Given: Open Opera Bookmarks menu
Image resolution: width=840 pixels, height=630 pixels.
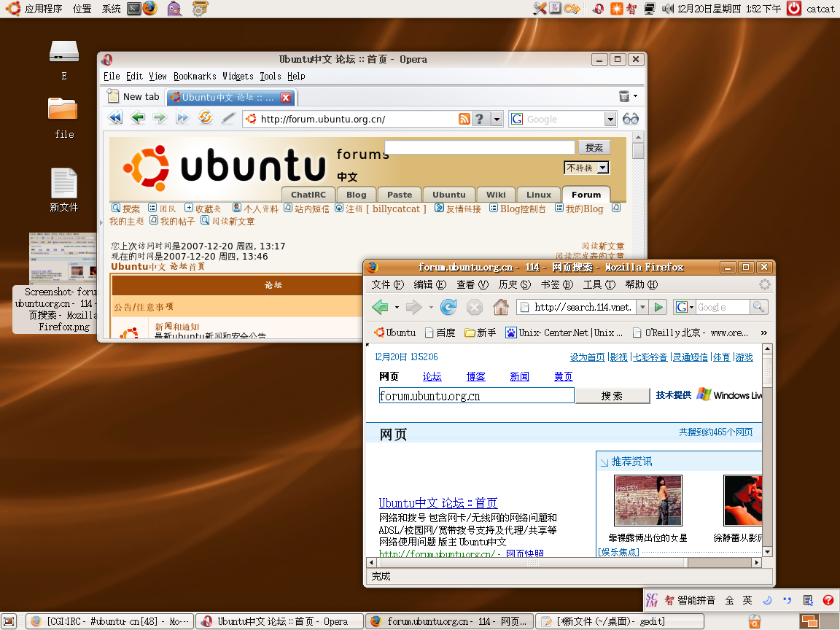Looking at the screenshot, I should point(195,76).
